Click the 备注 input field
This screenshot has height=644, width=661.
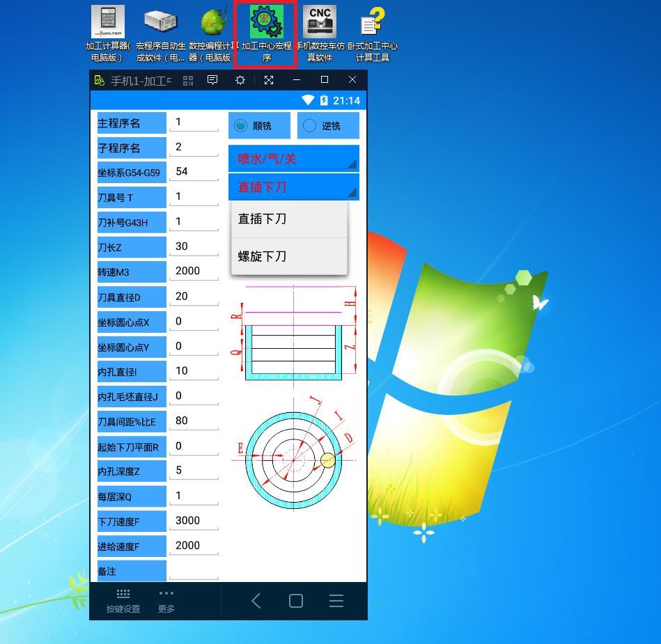click(194, 571)
